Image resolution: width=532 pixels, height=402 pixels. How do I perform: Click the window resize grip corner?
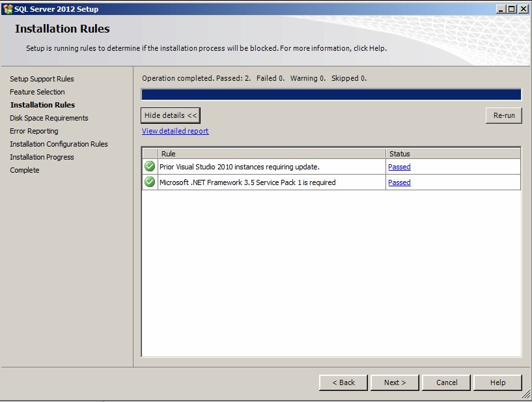pyautogui.click(x=525, y=395)
